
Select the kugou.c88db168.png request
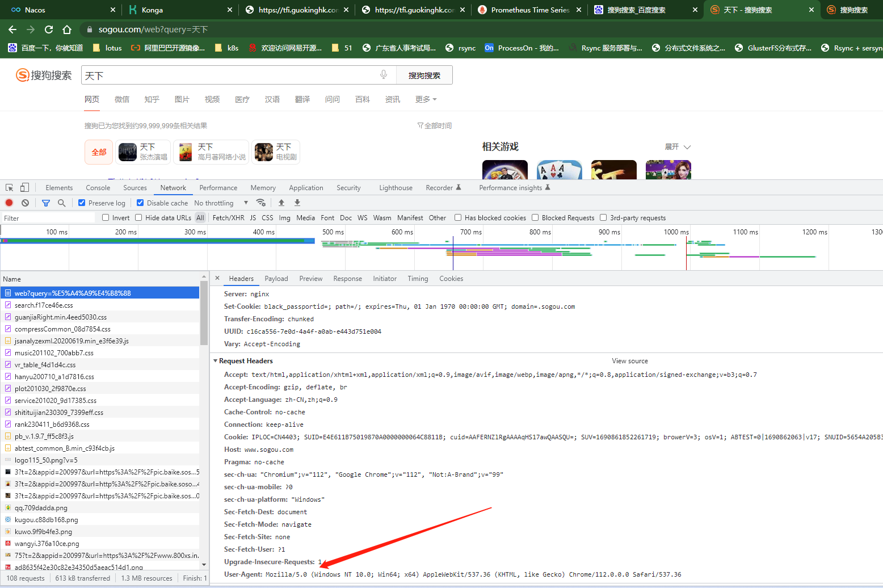point(100,520)
